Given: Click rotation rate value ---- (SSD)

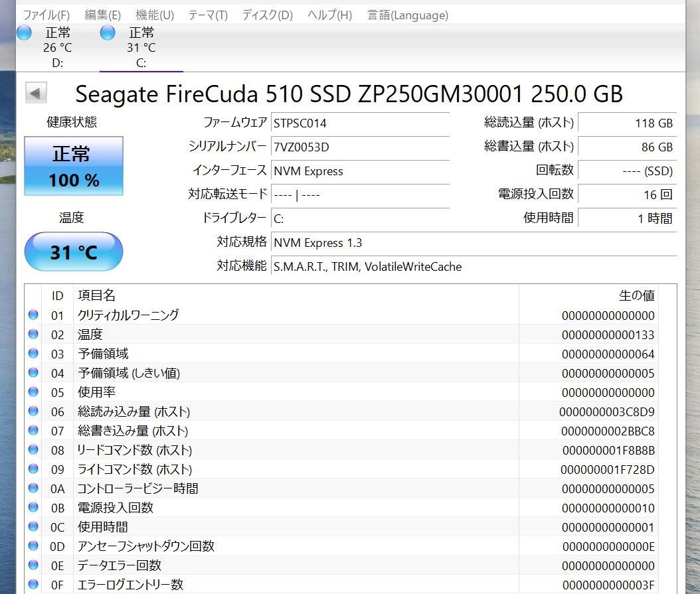Looking at the screenshot, I should click(627, 171).
